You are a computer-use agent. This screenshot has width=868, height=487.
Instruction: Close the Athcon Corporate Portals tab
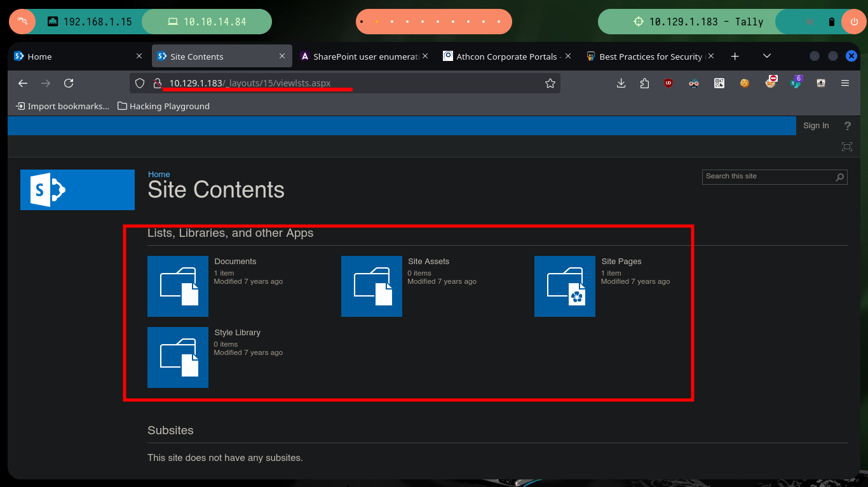[568, 57]
